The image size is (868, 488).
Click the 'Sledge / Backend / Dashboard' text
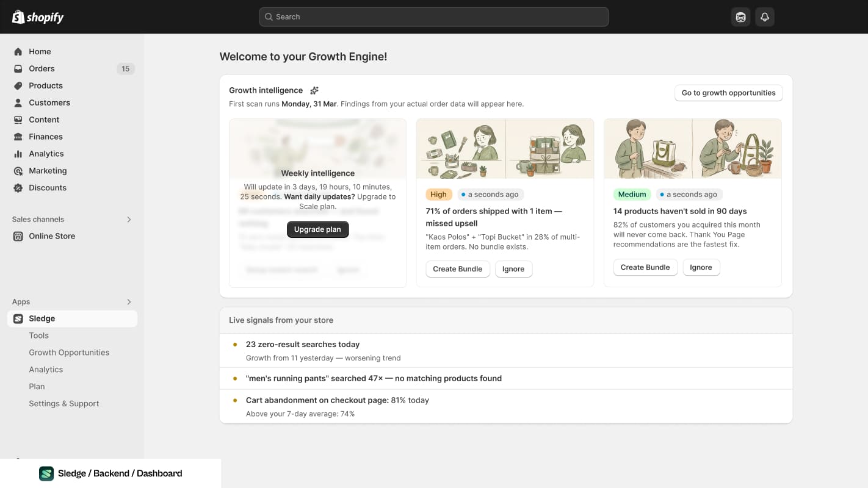coord(120,474)
